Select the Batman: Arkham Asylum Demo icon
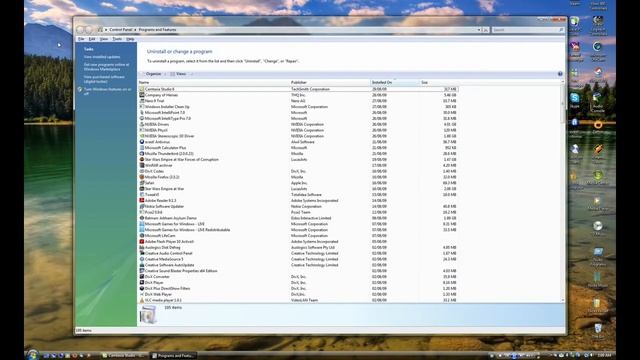640x360 pixels. (x=142, y=218)
